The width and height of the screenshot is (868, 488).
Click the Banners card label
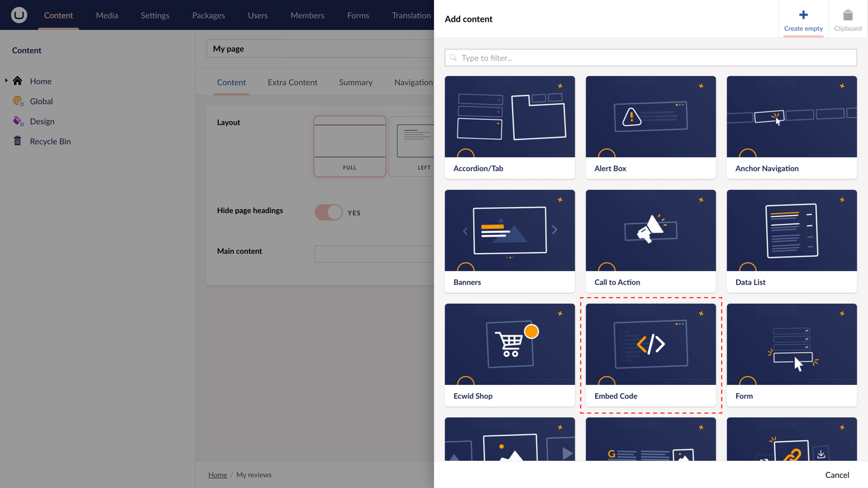point(467,282)
